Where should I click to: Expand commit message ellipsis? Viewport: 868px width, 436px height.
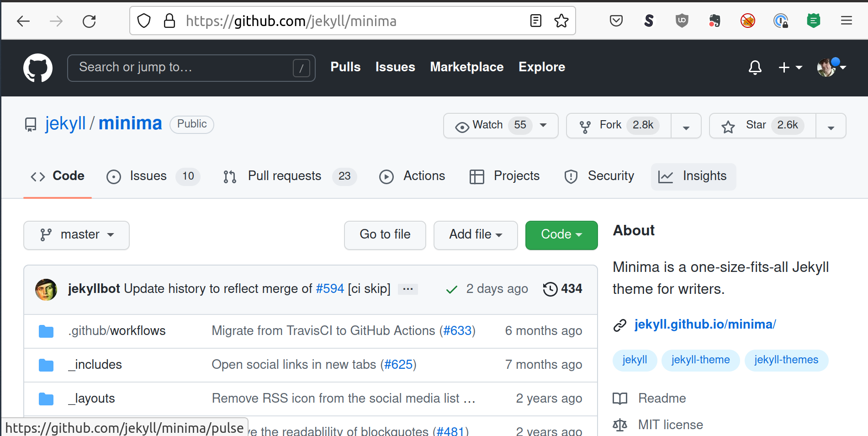[x=408, y=289]
